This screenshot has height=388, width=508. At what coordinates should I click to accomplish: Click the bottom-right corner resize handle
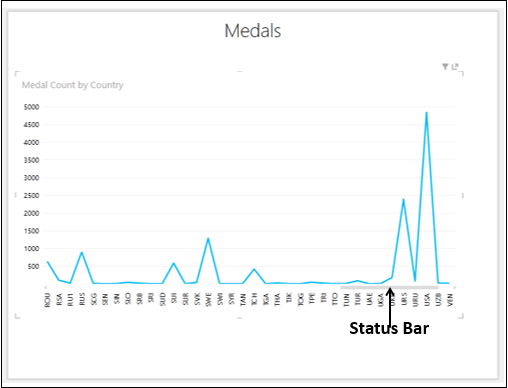(x=461, y=316)
